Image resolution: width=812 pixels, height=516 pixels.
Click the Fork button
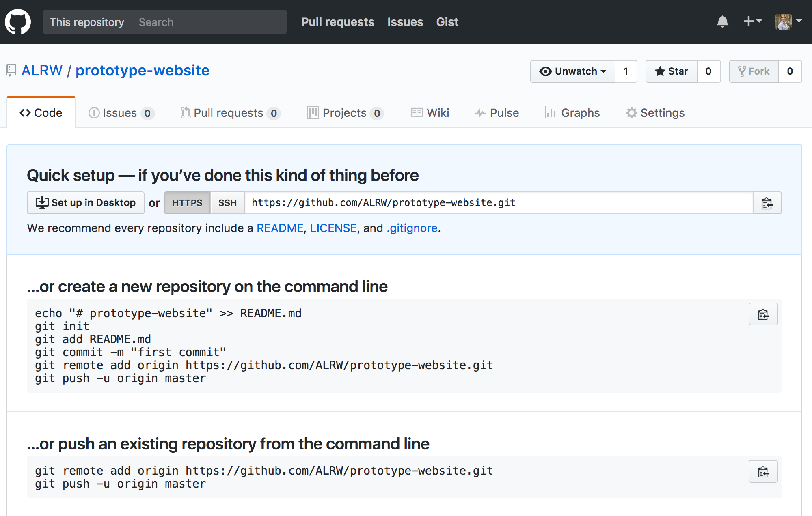coord(754,71)
